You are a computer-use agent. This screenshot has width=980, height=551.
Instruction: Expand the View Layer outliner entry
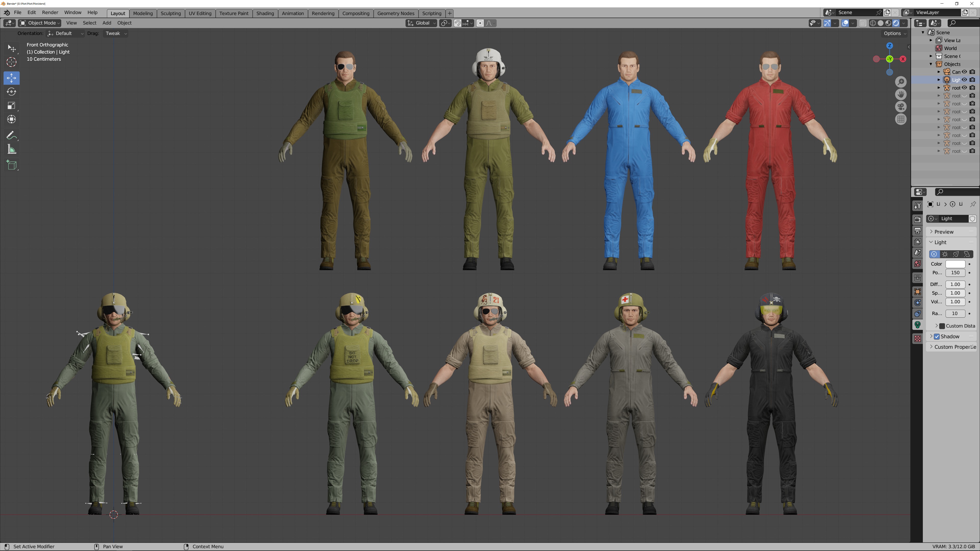click(x=931, y=40)
